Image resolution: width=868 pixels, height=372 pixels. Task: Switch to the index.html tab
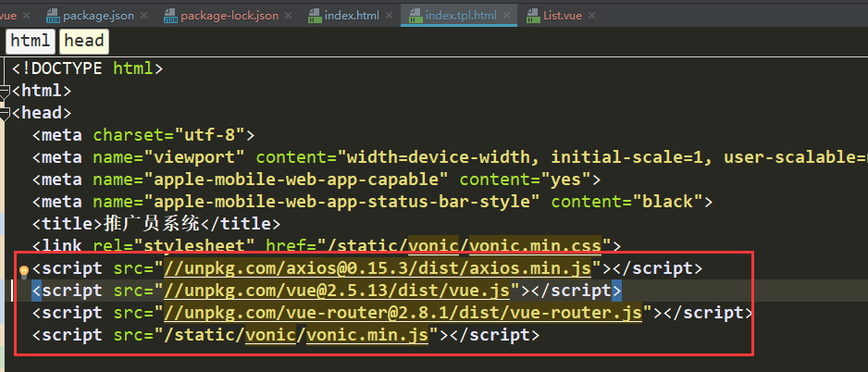(352, 16)
